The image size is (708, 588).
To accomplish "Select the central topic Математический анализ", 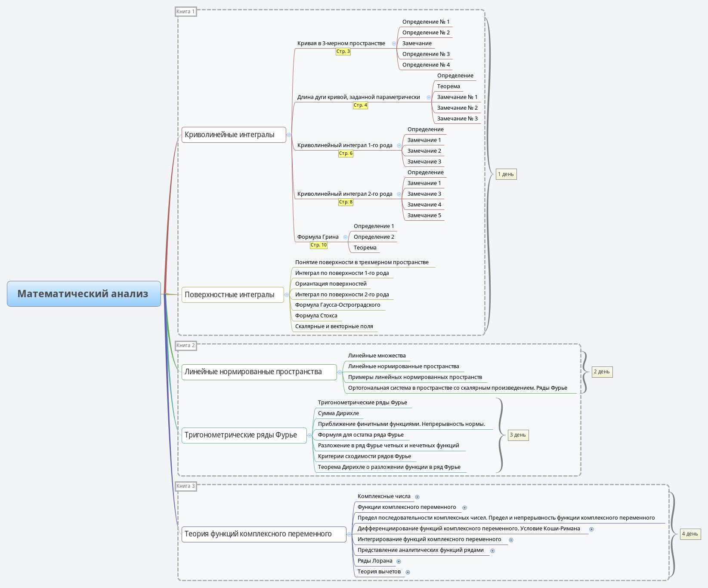I will point(84,294).
